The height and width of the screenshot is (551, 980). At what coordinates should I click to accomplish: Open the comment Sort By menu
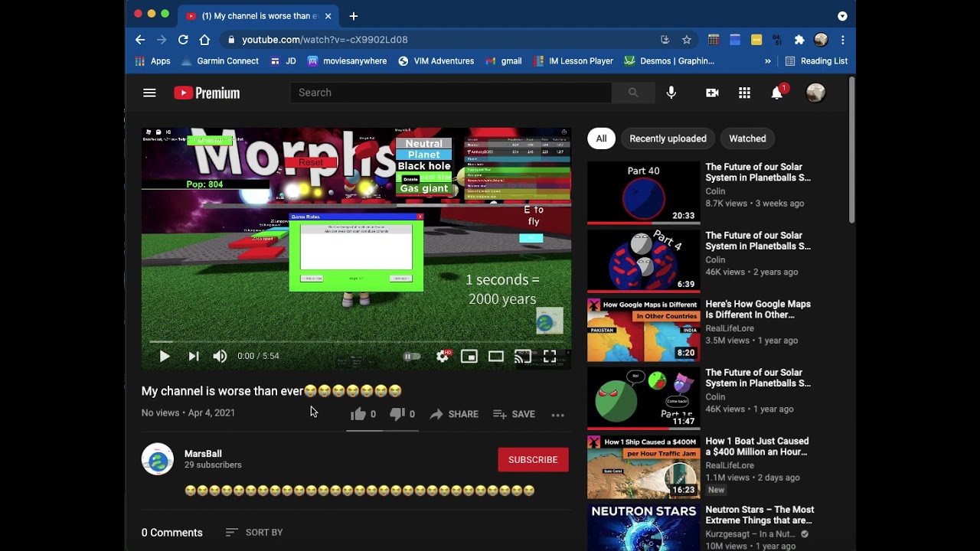254,533
